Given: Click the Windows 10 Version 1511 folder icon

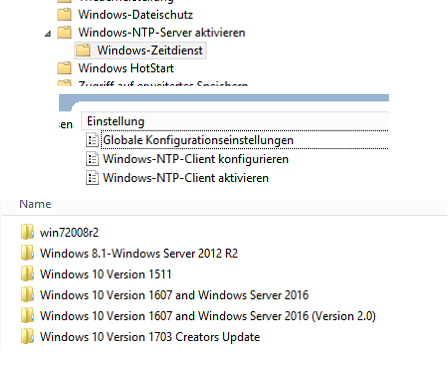Looking at the screenshot, I should tap(27, 274).
